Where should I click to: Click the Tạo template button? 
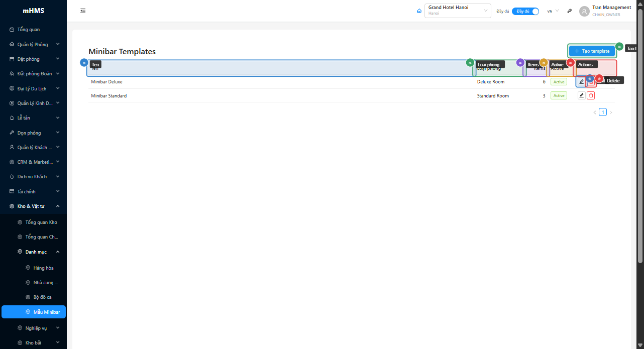[x=592, y=51]
